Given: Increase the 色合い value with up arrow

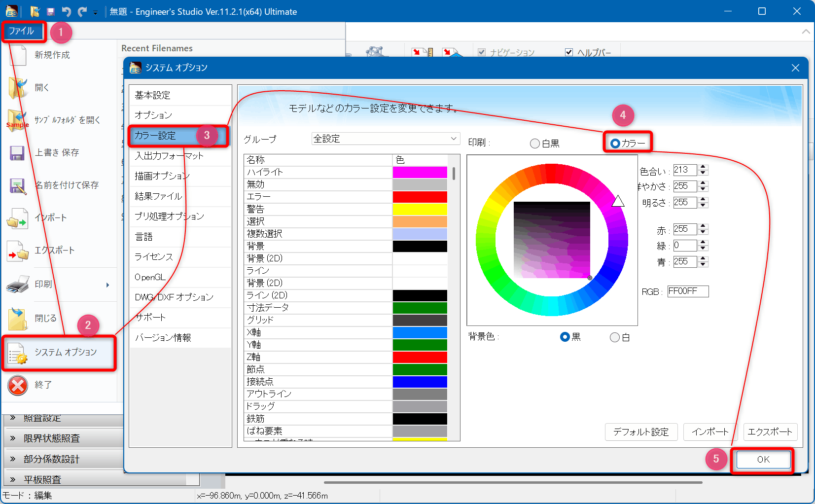Looking at the screenshot, I should click(x=704, y=167).
